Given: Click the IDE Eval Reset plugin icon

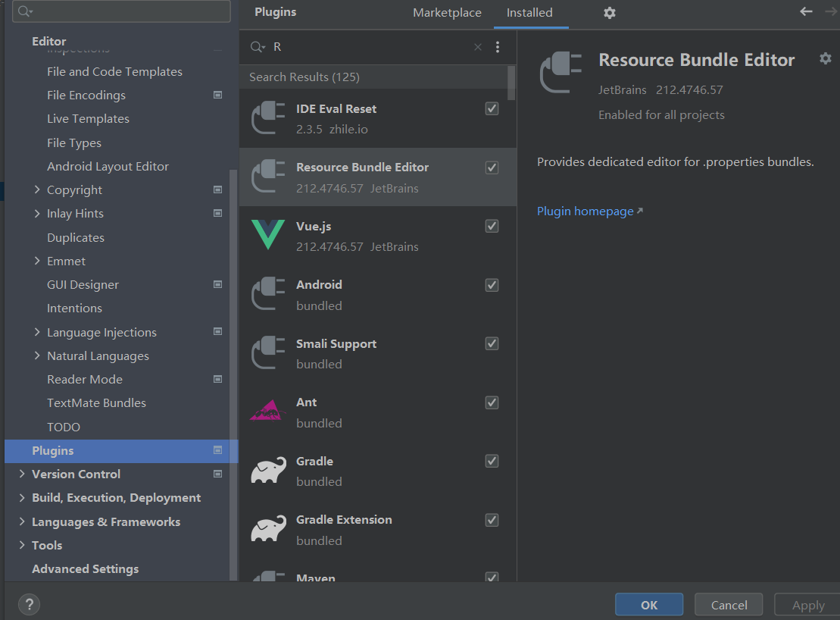Looking at the screenshot, I should (x=268, y=118).
